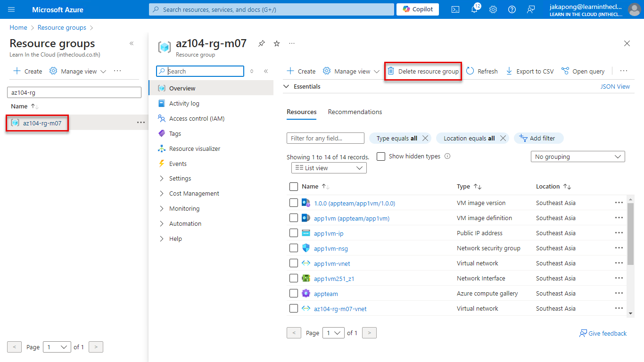Click the resources table vertical scrollbar
The height and width of the screenshot is (362, 644).
pyautogui.click(x=631, y=234)
